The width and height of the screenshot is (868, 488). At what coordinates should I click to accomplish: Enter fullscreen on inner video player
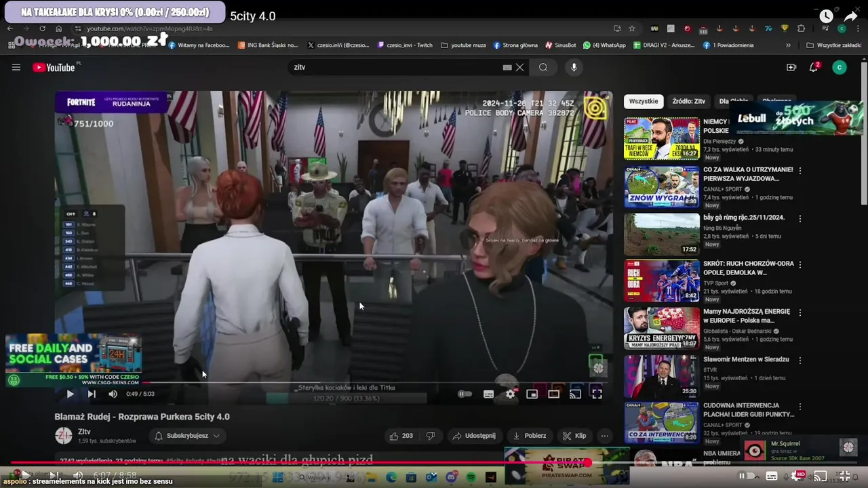coord(597,394)
